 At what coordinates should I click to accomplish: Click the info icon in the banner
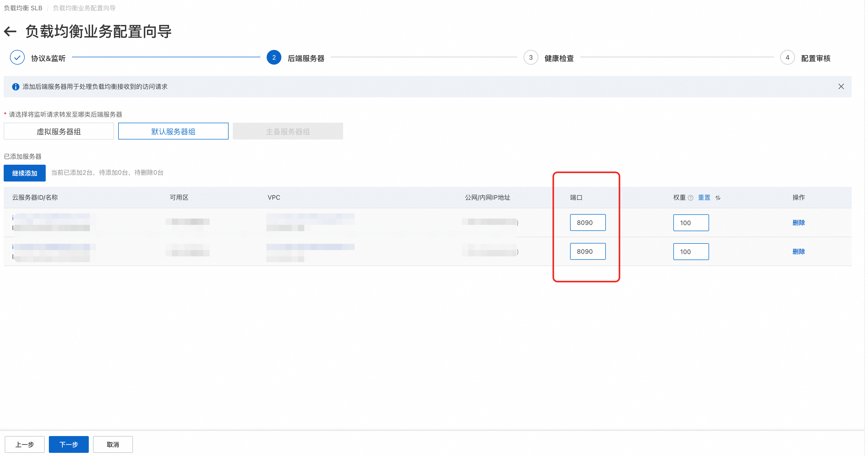(x=16, y=87)
